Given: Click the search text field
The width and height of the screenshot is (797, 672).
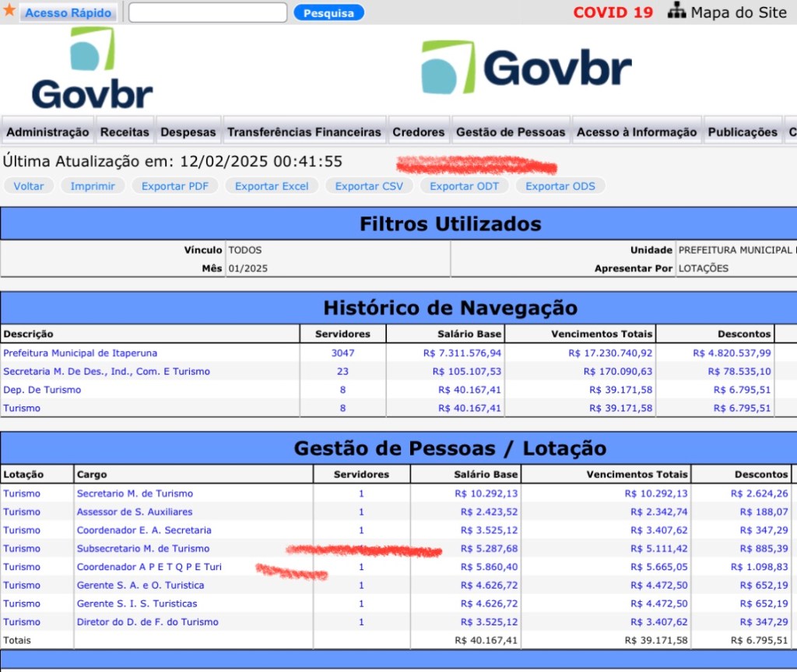Looking at the screenshot, I should click(x=207, y=12).
